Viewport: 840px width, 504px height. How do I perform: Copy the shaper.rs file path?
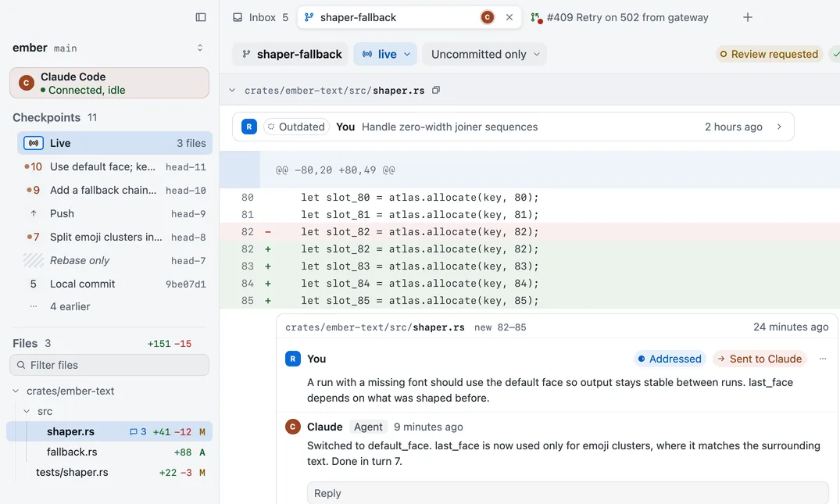[x=436, y=90]
